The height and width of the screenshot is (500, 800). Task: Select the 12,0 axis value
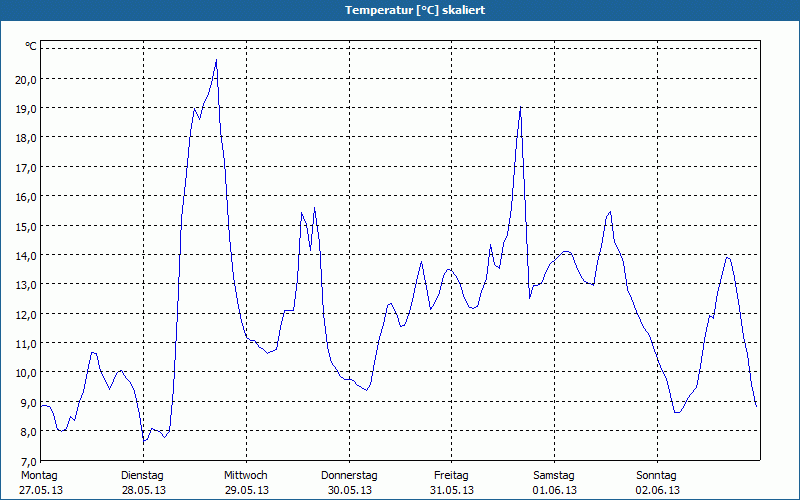point(26,314)
